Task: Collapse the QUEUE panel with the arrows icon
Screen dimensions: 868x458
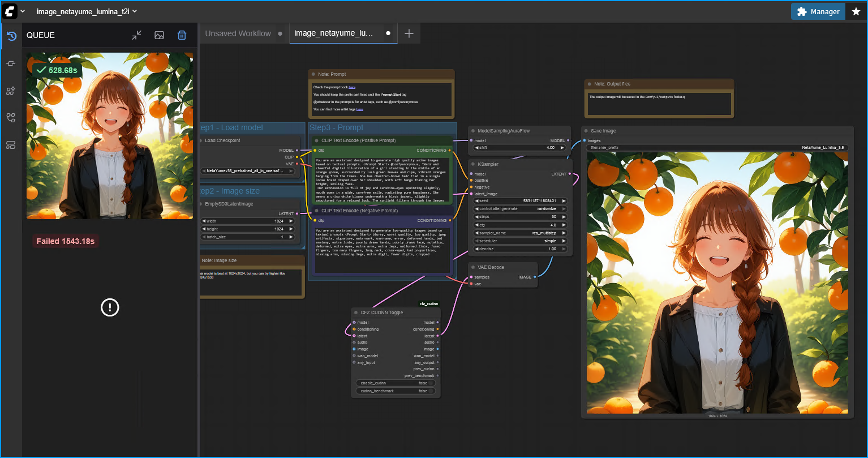Action: (136, 35)
